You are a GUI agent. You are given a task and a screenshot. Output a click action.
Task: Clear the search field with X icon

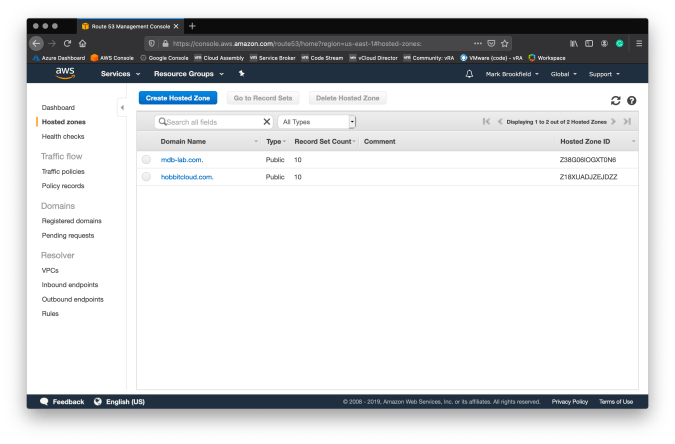coord(267,122)
